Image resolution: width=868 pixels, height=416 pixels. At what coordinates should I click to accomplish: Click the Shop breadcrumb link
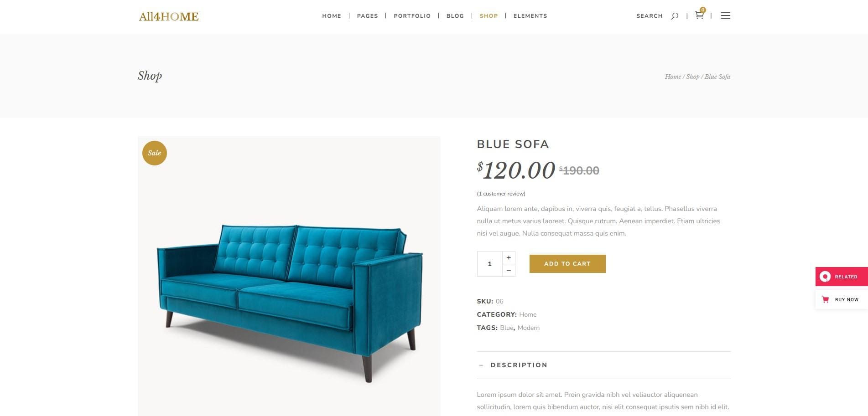692,77
